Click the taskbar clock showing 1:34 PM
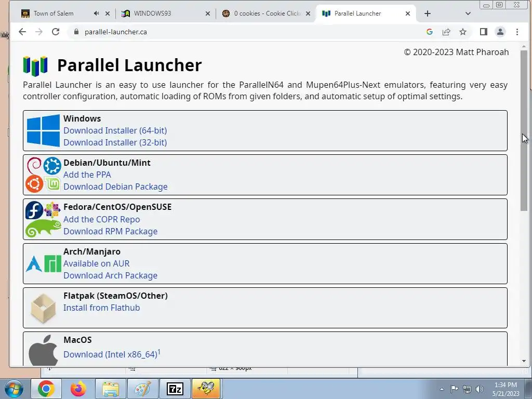The image size is (532, 399). tap(506, 389)
